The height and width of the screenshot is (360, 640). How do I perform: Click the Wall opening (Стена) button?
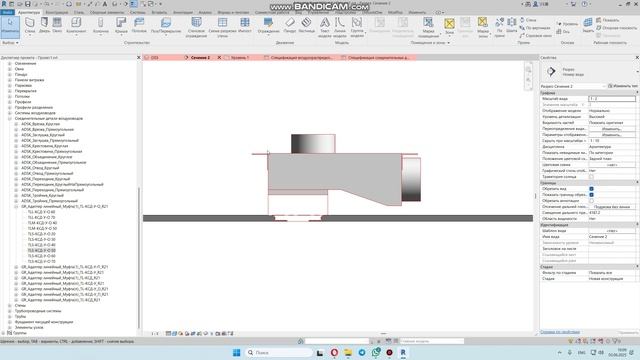coord(528,20)
